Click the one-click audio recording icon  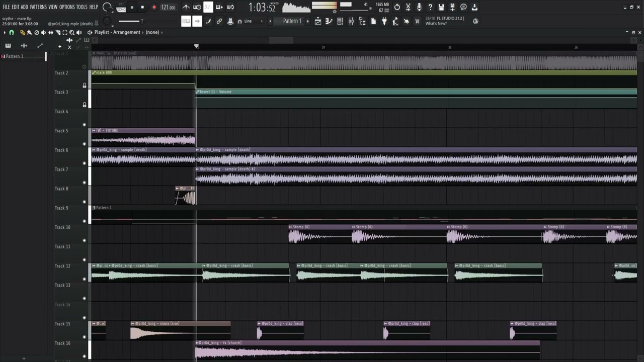(x=407, y=21)
